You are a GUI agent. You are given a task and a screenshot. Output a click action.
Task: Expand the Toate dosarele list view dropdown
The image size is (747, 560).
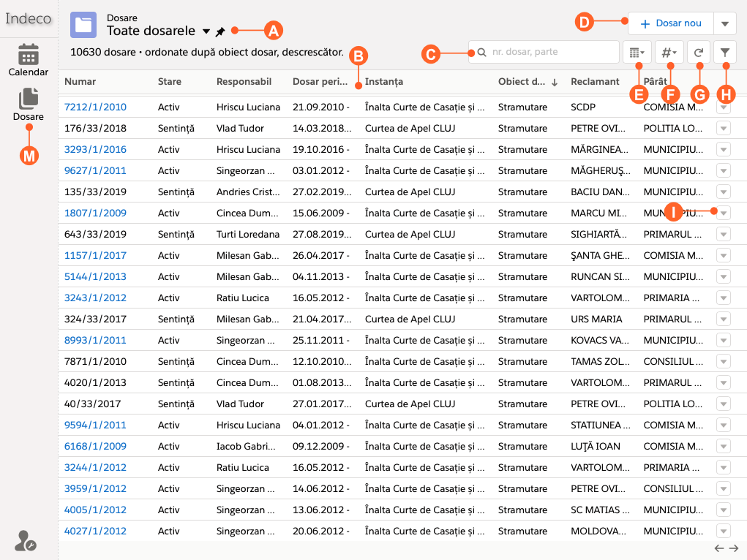(206, 32)
